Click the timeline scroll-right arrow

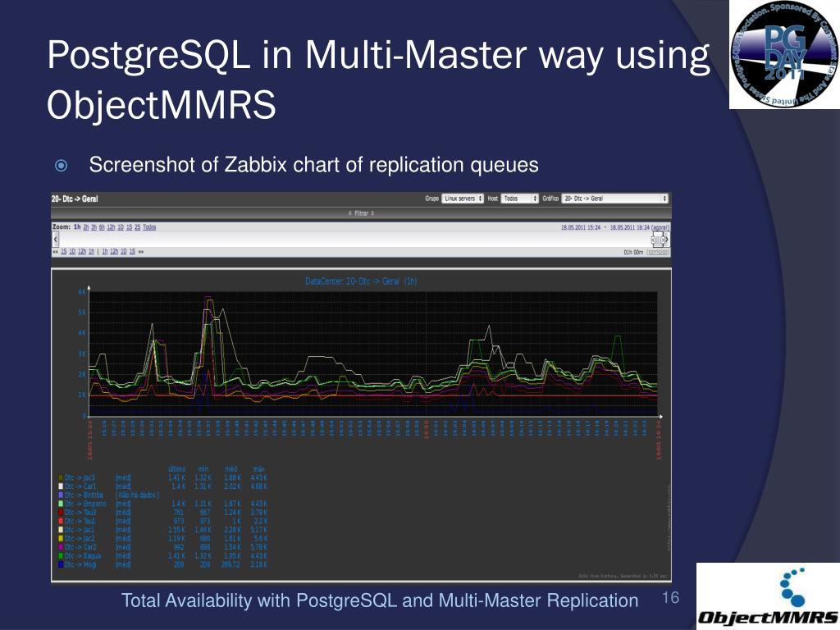tap(666, 240)
